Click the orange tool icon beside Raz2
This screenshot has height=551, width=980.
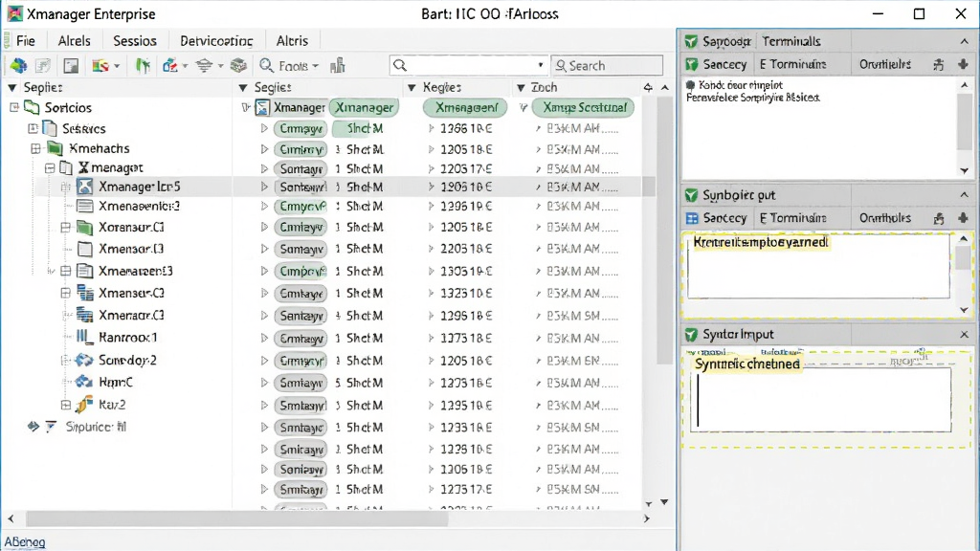[x=84, y=405]
